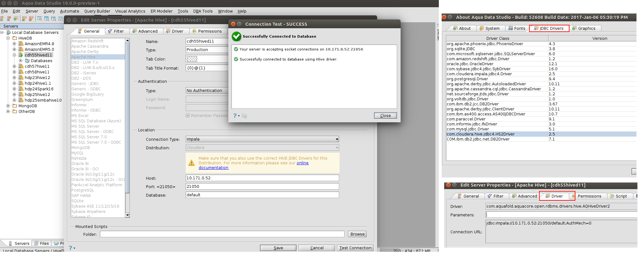The height and width of the screenshot is (259, 644).
Task: Click the server icon beside hdp25simbahive10
Action: [x=21, y=100]
